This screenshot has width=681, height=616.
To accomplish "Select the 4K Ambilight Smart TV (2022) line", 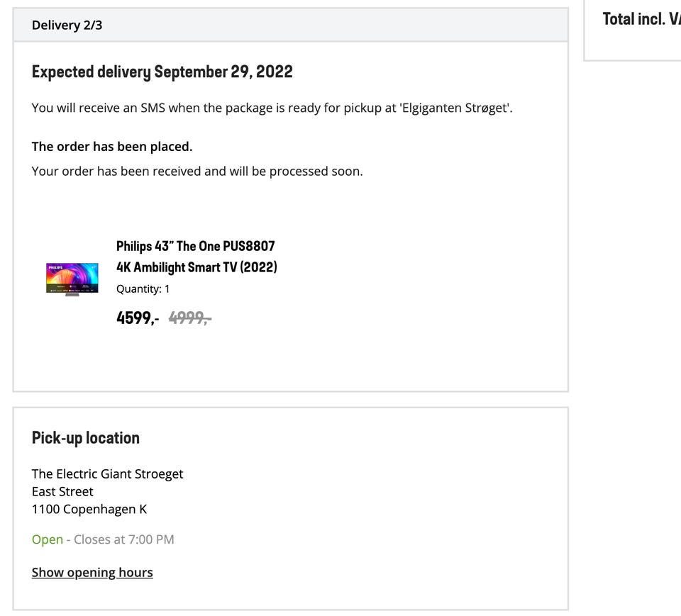I will (x=196, y=267).
